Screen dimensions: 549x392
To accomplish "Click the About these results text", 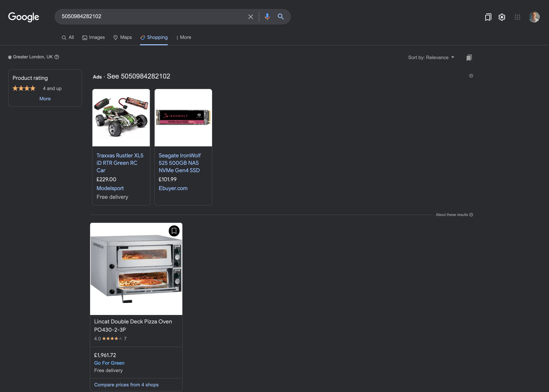I will [452, 215].
